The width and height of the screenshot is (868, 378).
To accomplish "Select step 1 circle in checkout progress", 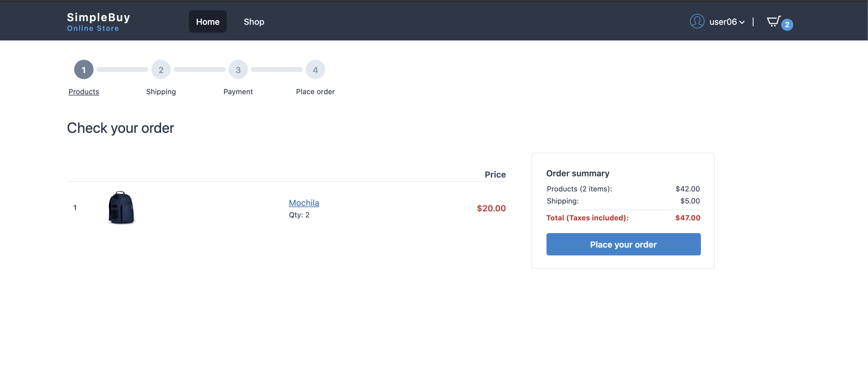I will [84, 69].
